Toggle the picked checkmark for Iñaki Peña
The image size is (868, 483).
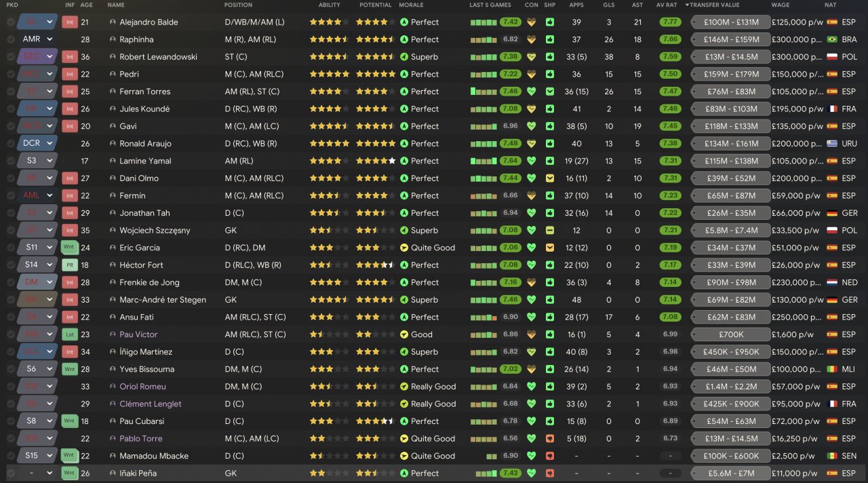(10, 474)
